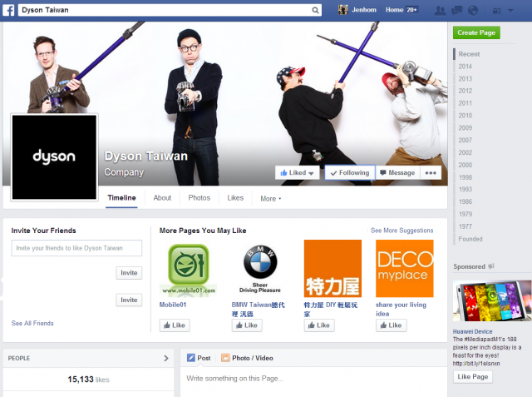Viewport: 532px width, 397px height.
Task: Like the share your living idea page
Action: (392, 325)
